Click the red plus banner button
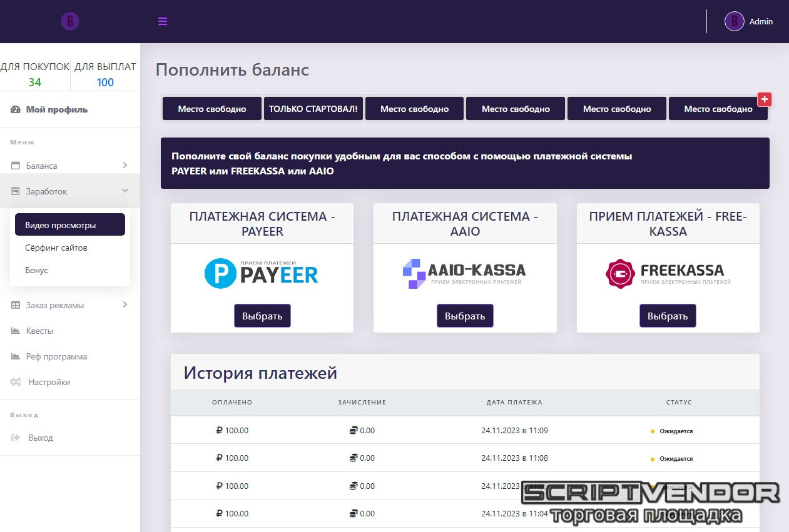Viewport: 789px width, 532px height. [765, 99]
